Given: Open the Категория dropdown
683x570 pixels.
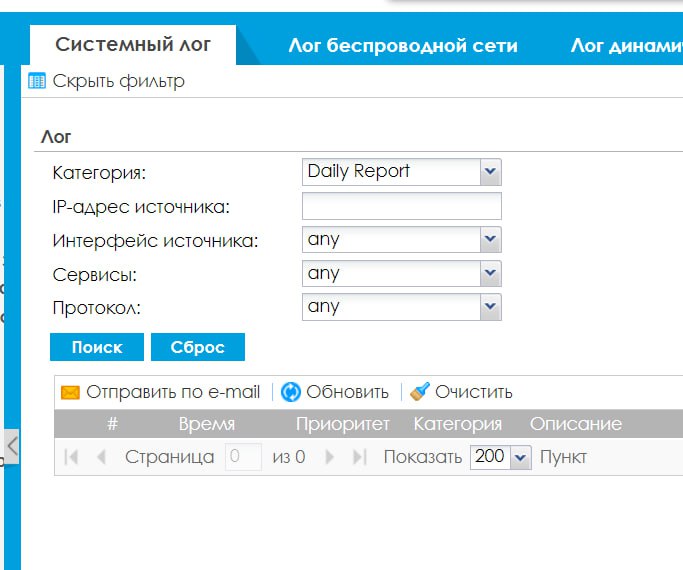Looking at the screenshot, I should 490,172.
